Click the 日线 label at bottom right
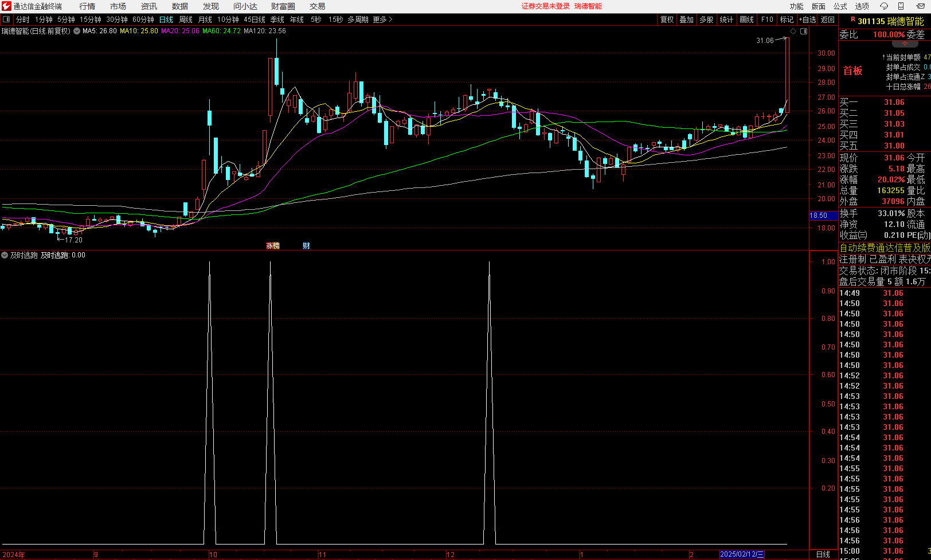This screenshot has width=931, height=560. click(823, 554)
